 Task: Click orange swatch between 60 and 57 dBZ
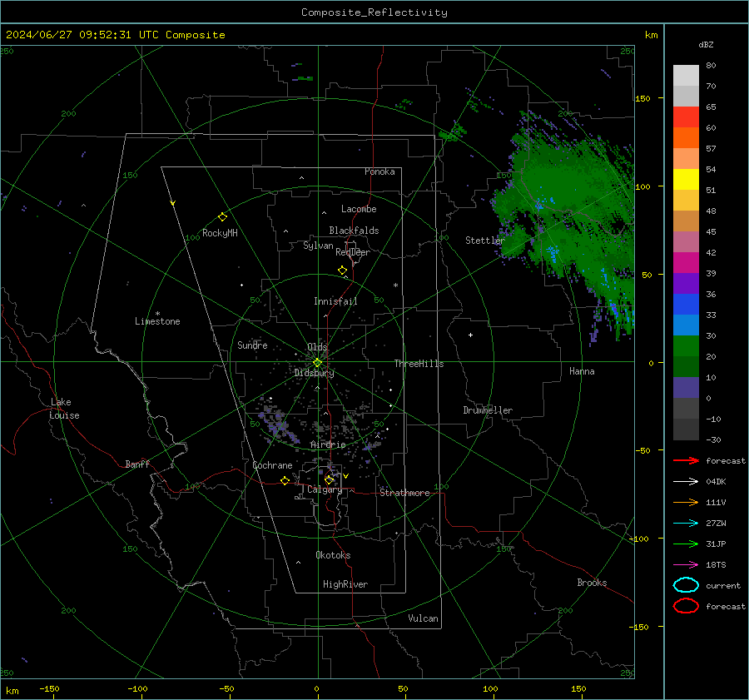click(x=686, y=137)
